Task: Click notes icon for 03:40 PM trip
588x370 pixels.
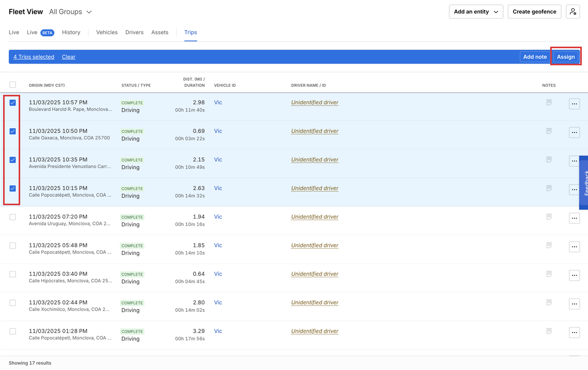Action: (549, 274)
